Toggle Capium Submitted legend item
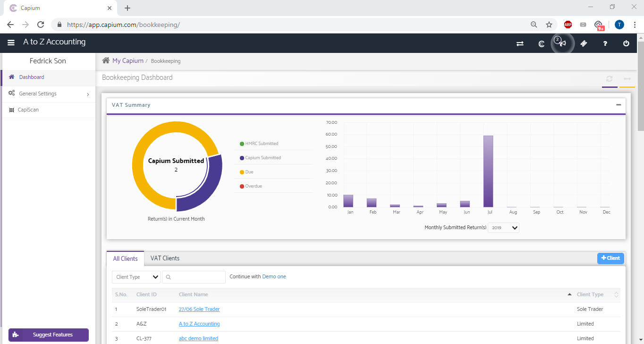Screen dimensions: 644x344 click(260, 158)
